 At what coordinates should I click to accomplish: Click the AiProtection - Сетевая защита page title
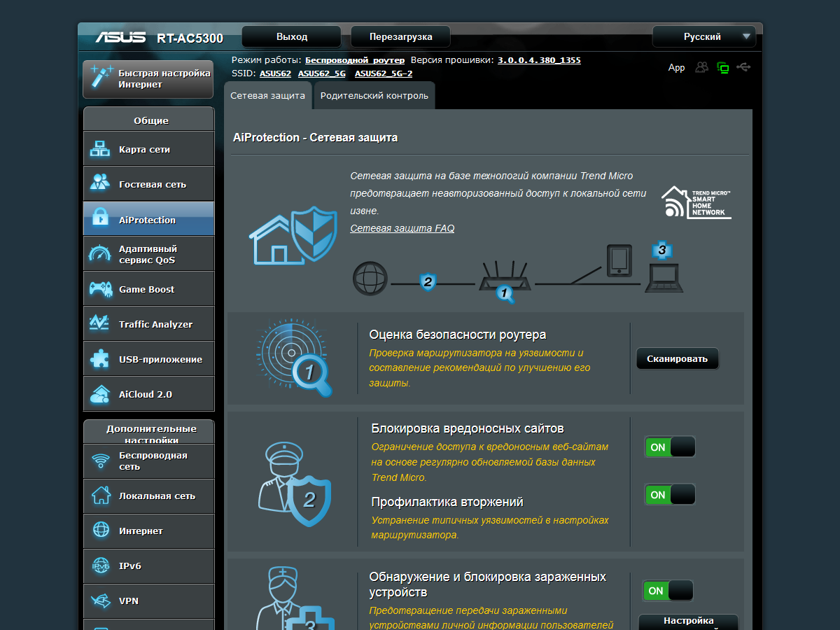click(315, 138)
